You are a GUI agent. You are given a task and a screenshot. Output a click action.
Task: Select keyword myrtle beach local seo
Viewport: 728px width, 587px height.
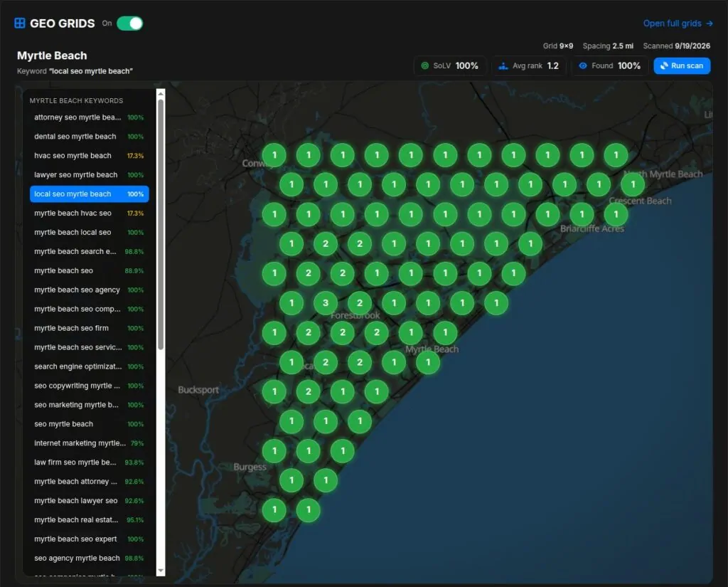[x=89, y=233]
